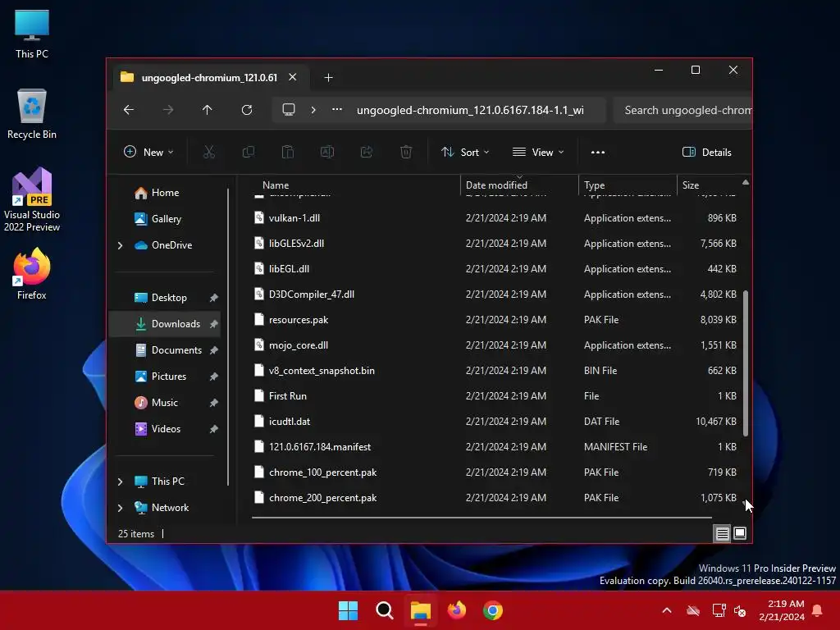Viewport: 840px width, 630px height.
Task: Click the vertical scrollbar thumb in file list
Action: pyautogui.click(x=745, y=363)
